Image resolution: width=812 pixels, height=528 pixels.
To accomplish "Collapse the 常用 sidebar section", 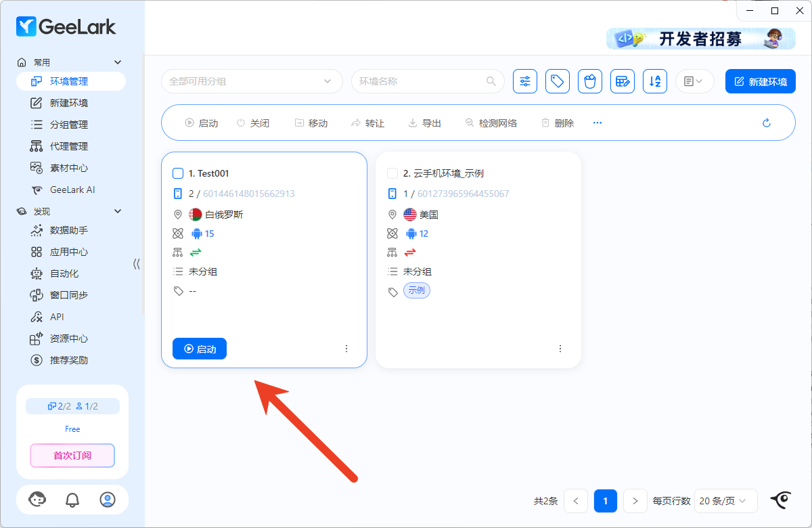I will tap(118, 62).
